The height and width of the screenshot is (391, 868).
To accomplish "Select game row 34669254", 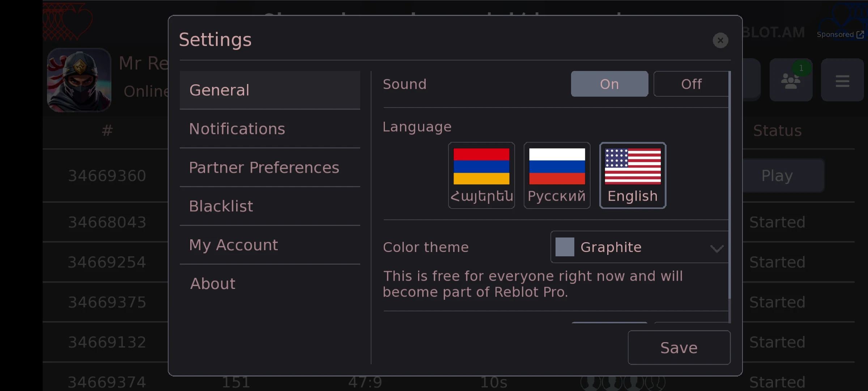I will 107,262.
